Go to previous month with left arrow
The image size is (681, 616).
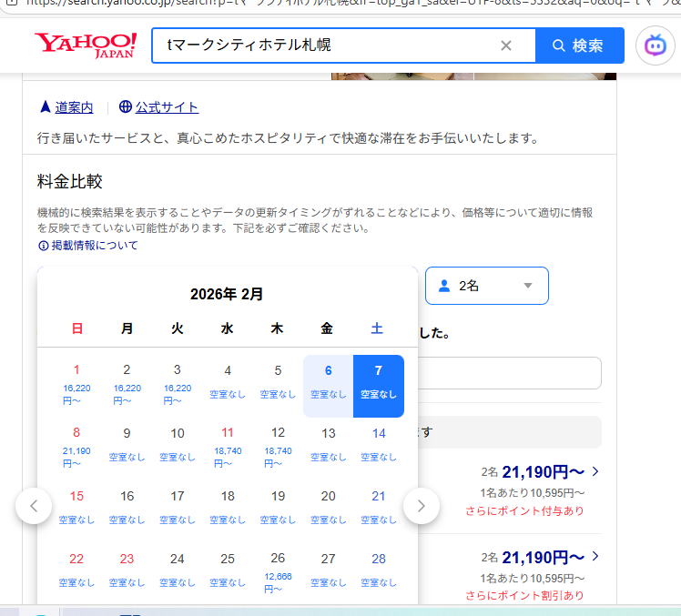pyautogui.click(x=34, y=506)
